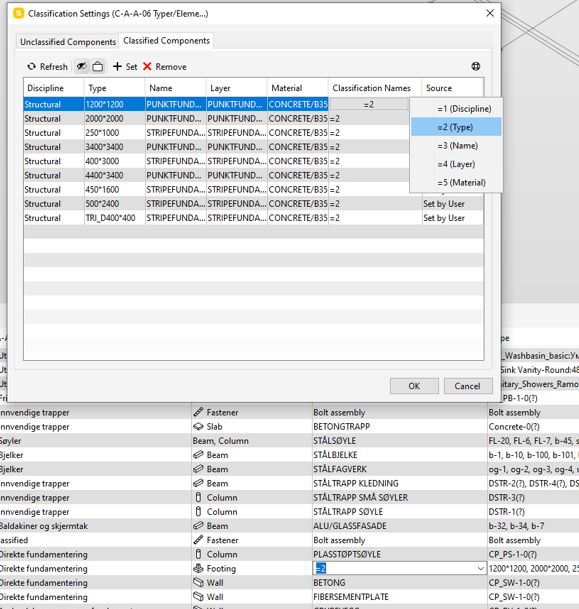
Task: Click the Classification Names column header
Action: point(375,88)
